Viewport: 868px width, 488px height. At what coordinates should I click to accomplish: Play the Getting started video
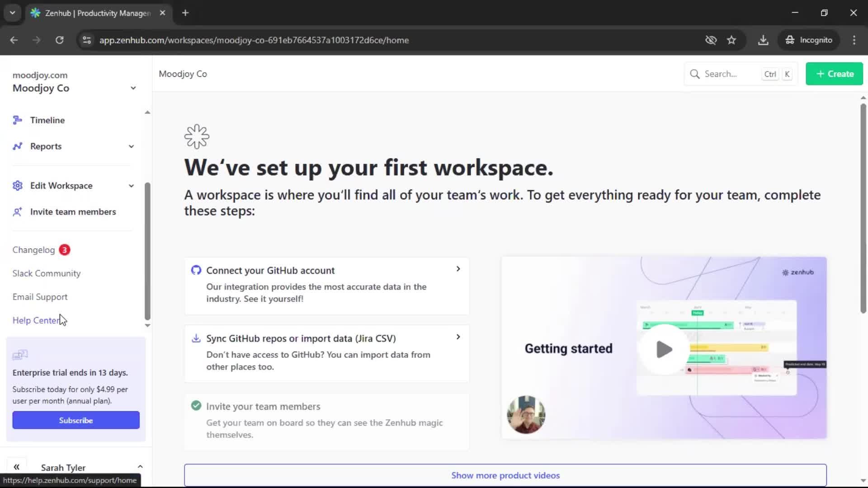click(x=663, y=349)
